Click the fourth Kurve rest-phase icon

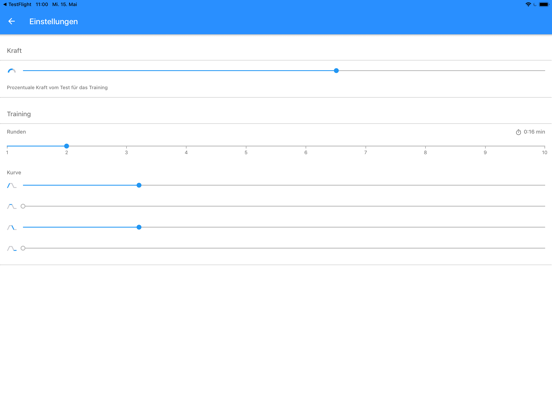(x=12, y=249)
